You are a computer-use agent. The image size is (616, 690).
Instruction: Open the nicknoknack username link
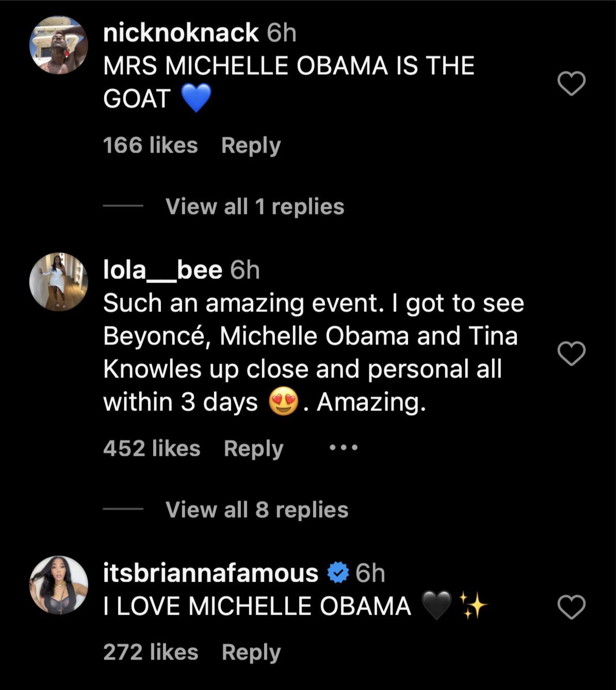[181, 32]
